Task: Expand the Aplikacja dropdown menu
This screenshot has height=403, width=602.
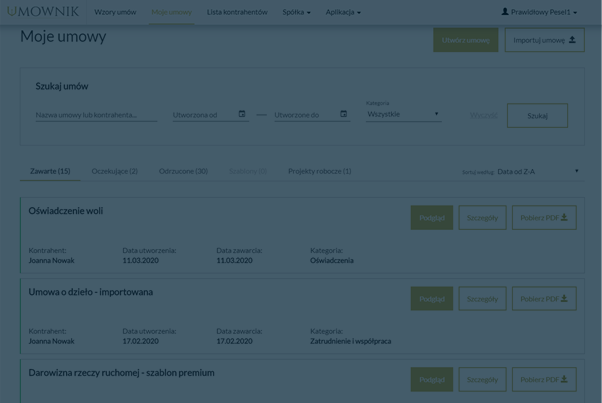Action: [x=343, y=12]
